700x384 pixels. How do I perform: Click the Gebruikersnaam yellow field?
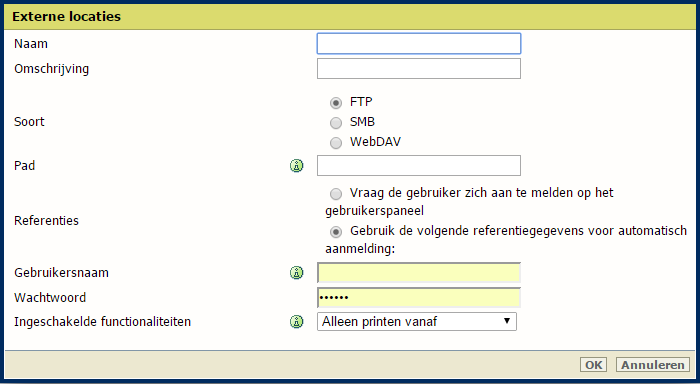click(419, 272)
